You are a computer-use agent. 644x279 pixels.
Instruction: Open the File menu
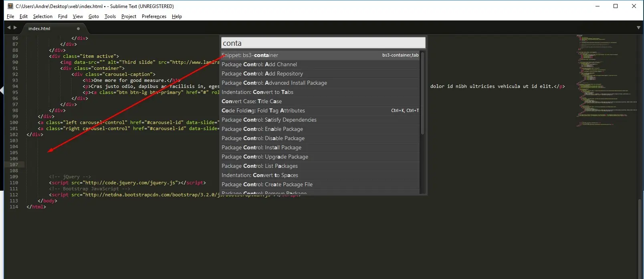(x=10, y=16)
